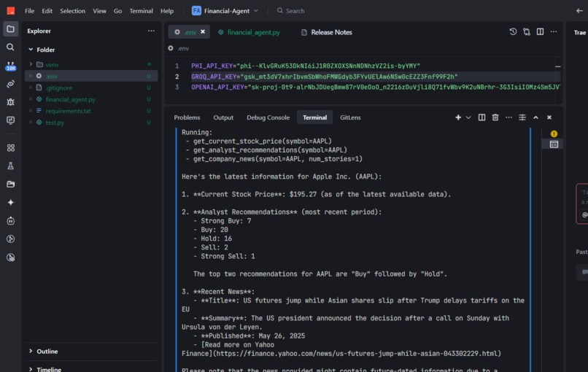This screenshot has height=372, width=588.
Task: Switch to the GitLens panel tab
Action: [x=350, y=117]
